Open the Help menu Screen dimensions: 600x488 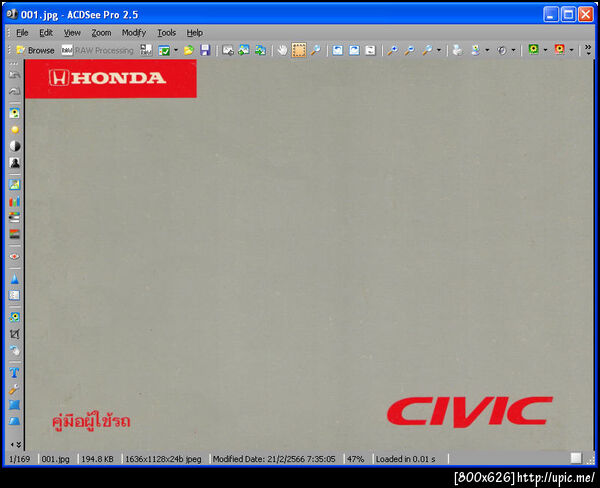(x=195, y=33)
